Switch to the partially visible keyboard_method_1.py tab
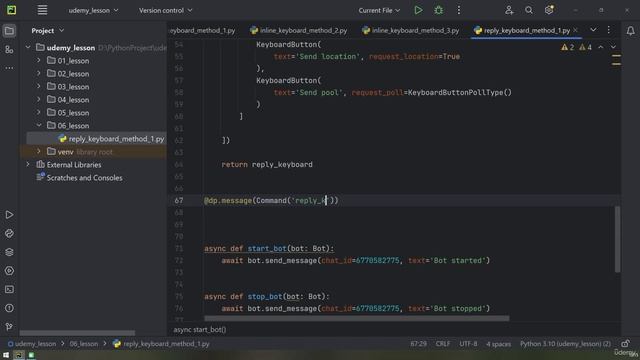 203,31
